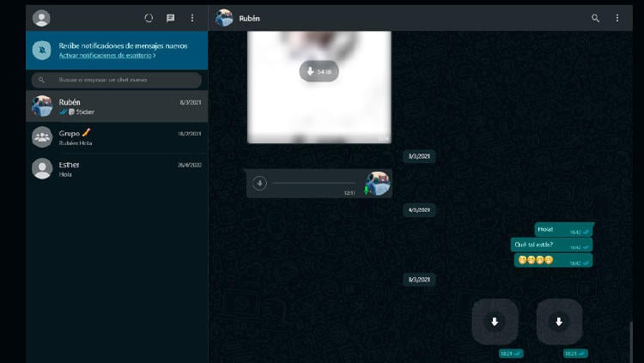The image size is (644, 363).
Task: Click the 8/3/2021 date on Rubén chat row
Action: [191, 102]
